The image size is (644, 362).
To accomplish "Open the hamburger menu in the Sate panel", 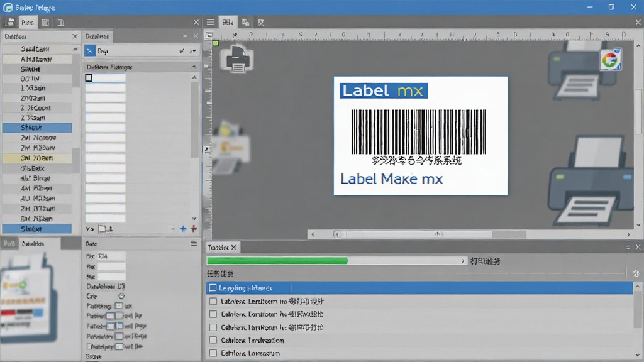I will (194, 244).
